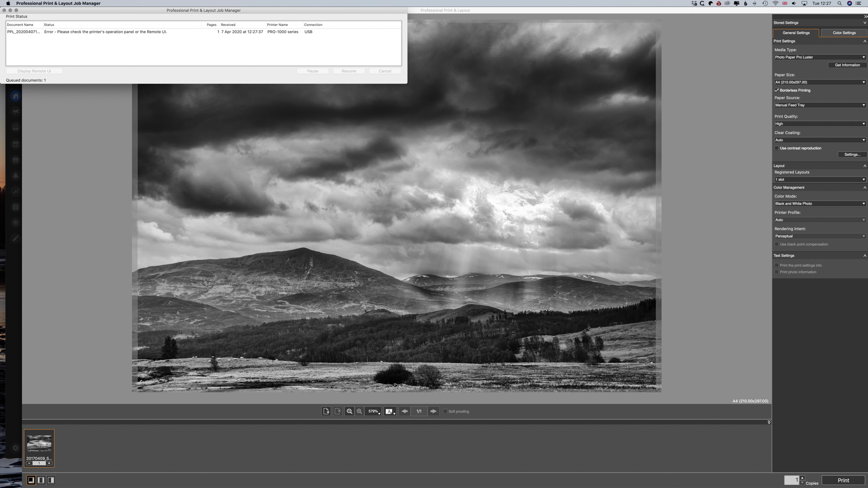Click the Print button
This screenshot has width=868, height=488.
click(843, 480)
